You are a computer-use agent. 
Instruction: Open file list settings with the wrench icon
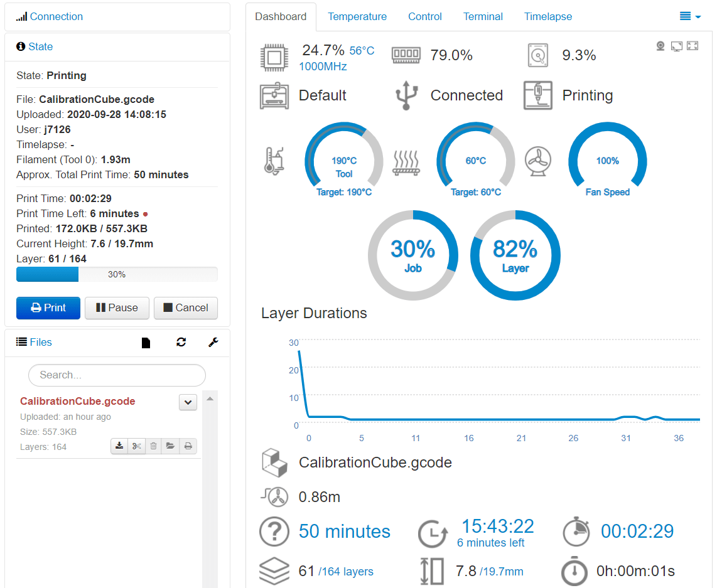click(213, 342)
